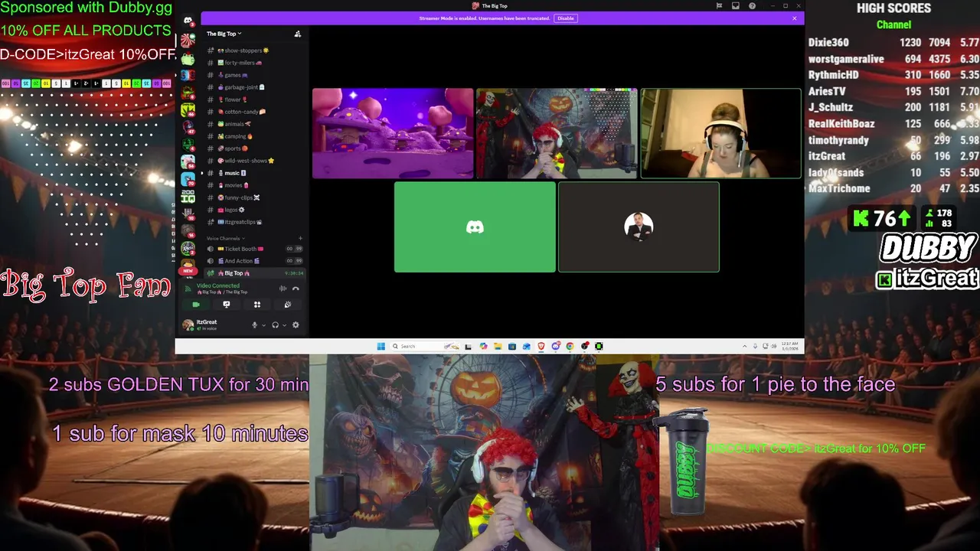Open the clock and date in system tray
Screen dimensions: 980x551
[x=789, y=346]
